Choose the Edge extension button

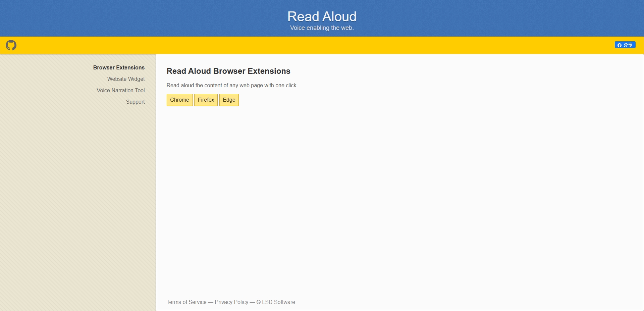(229, 100)
